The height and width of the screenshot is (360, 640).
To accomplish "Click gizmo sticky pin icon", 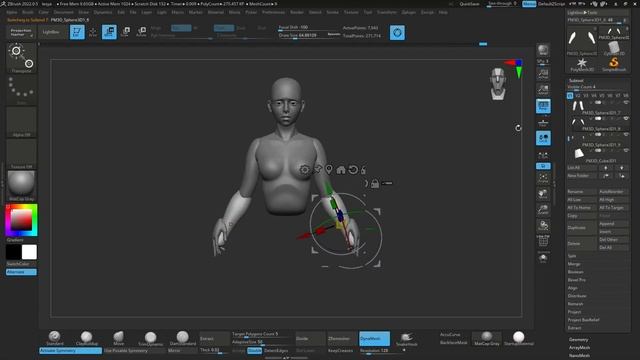I will point(317,169).
